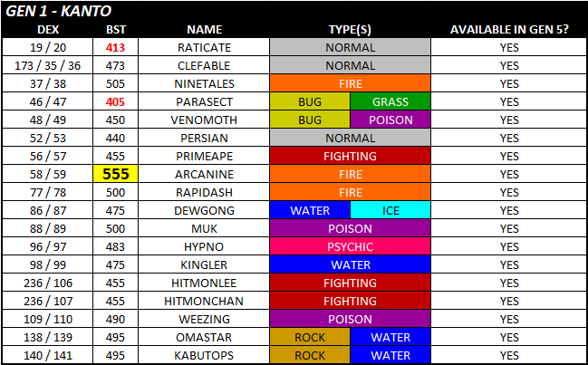The height and width of the screenshot is (365, 588).
Task: Click Omastar's brown ROCK type cell
Action: click(x=311, y=337)
